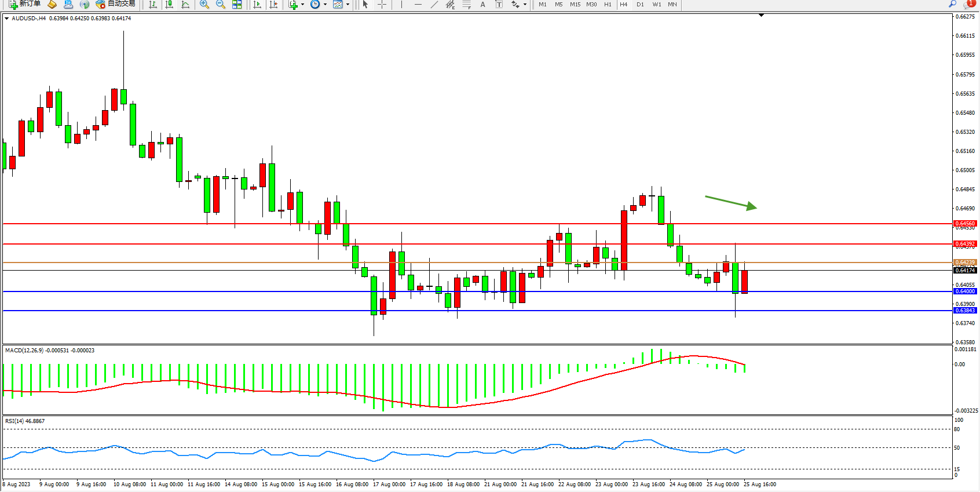Select the crosshair tool

(382, 5)
